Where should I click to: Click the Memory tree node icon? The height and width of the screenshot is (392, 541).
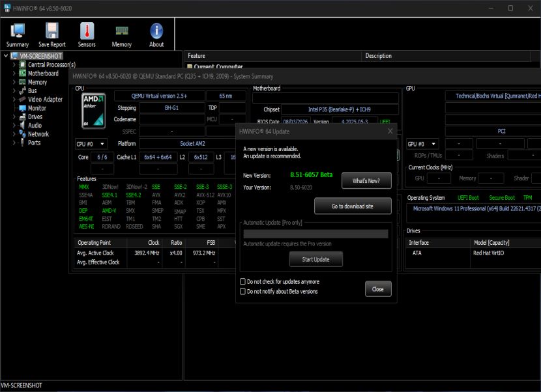[23, 81]
